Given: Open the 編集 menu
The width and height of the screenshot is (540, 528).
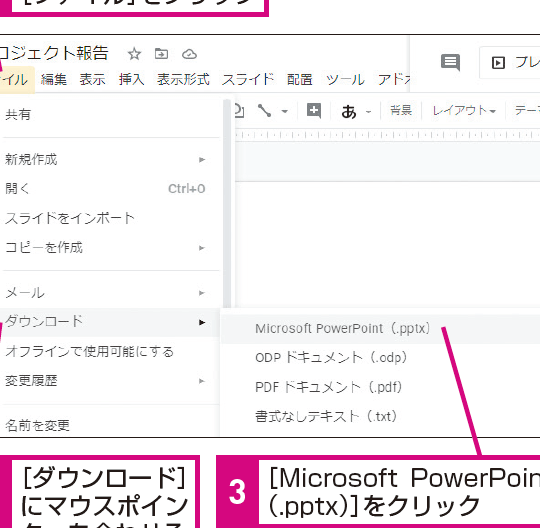Looking at the screenshot, I should [x=54, y=80].
